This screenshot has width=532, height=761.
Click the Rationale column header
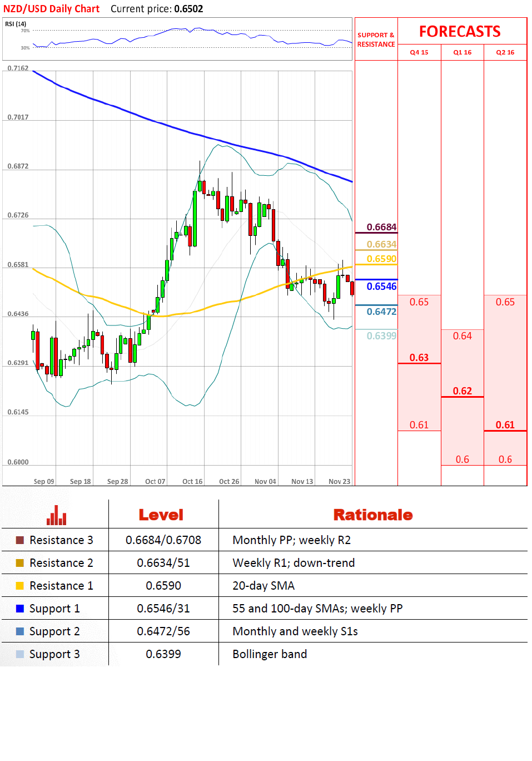click(373, 515)
